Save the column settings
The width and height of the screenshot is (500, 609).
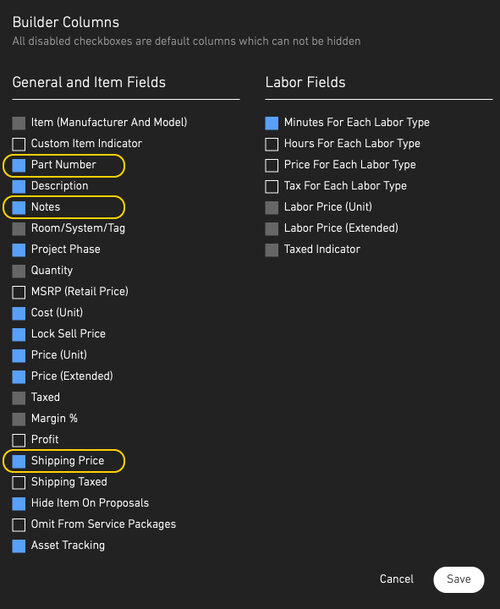[459, 579]
